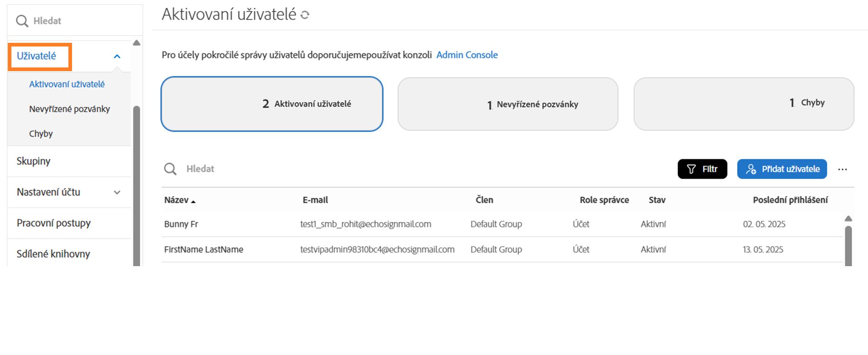The image size is (868, 355).
Task: Select the Nastavení účtu sidebar item
Action: pyautogui.click(x=48, y=192)
